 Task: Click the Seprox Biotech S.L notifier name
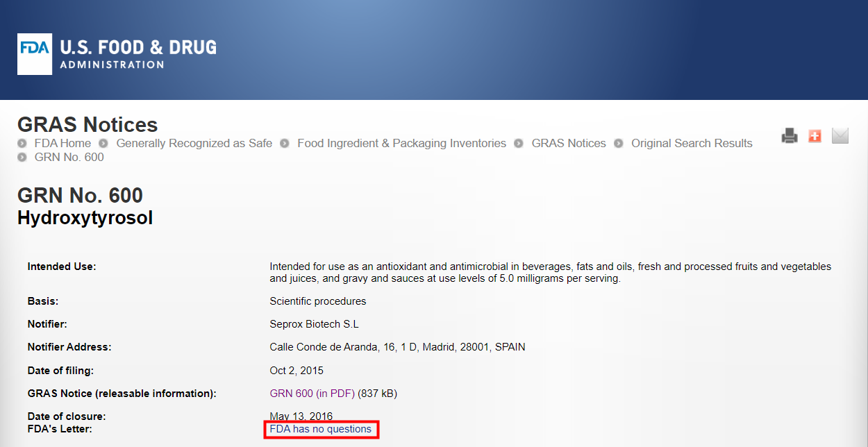point(314,324)
